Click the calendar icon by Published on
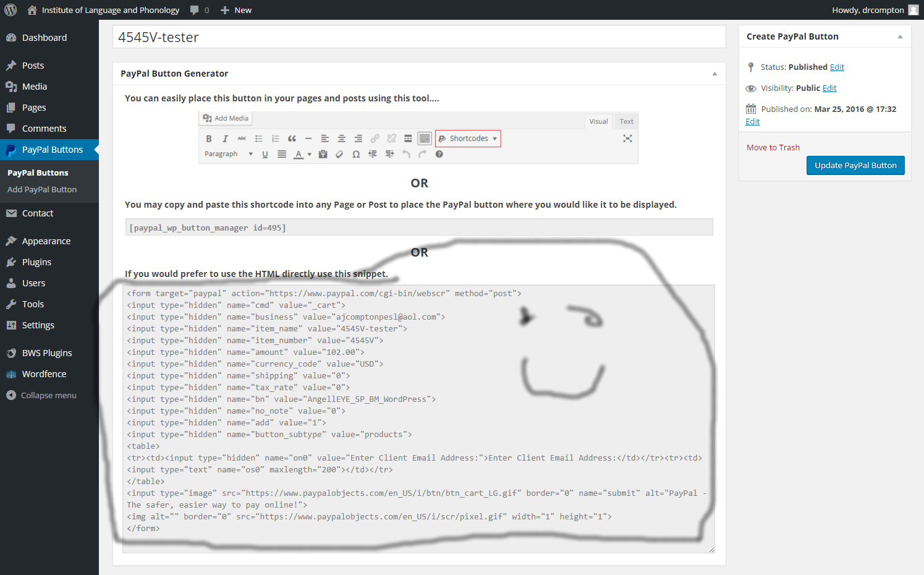The image size is (924, 575). click(x=751, y=109)
